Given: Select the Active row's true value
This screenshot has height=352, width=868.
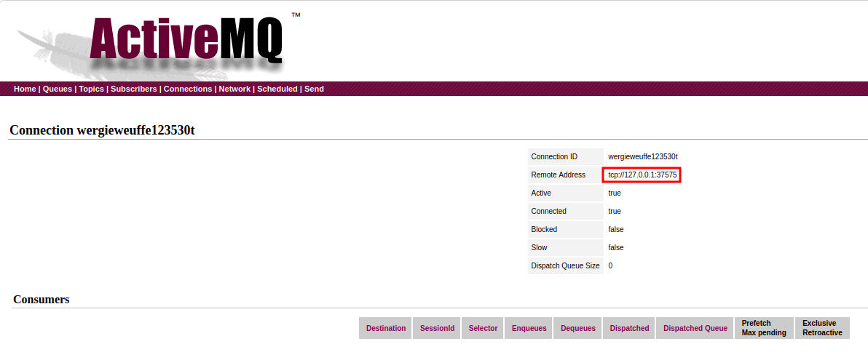Looking at the screenshot, I should [615, 193].
